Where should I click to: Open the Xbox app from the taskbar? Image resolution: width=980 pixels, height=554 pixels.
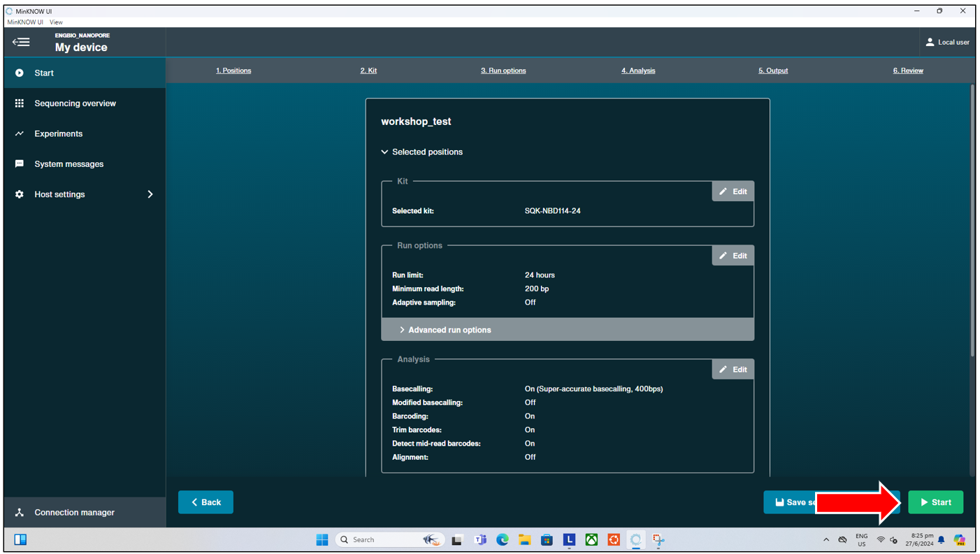pyautogui.click(x=591, y=539)
